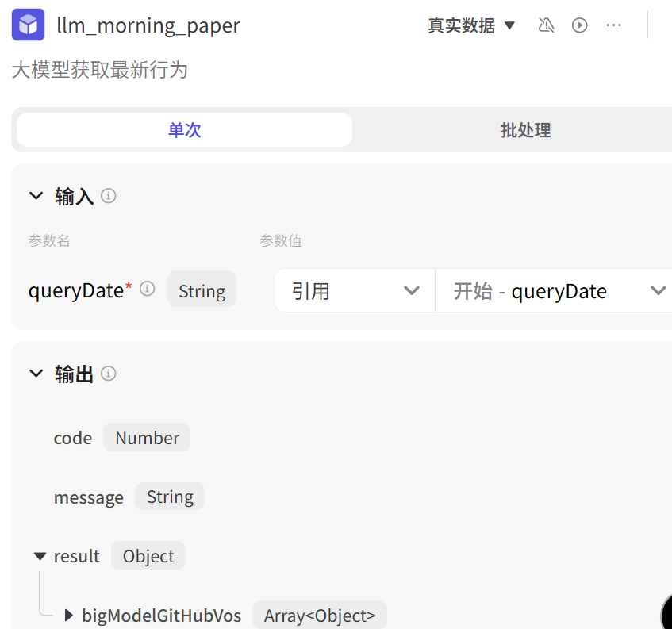Open the more options ellipsis menu

pos(613,25)
